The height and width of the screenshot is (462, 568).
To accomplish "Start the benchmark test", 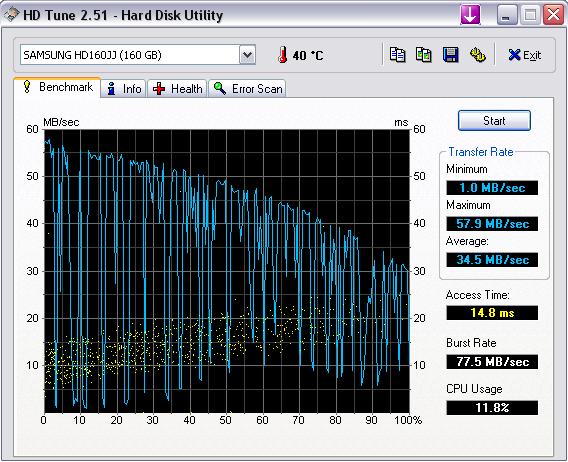I will pyautogui.click(x=494, y=121).
